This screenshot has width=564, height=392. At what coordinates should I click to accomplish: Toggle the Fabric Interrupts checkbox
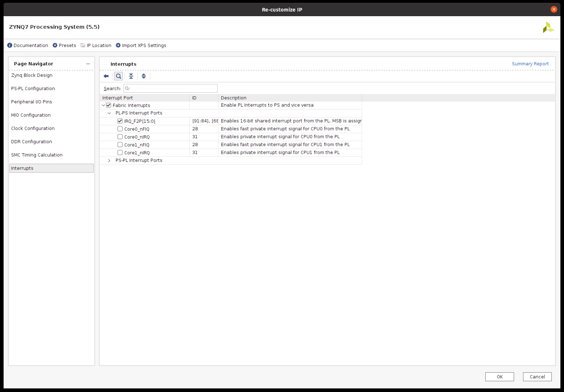108,105
